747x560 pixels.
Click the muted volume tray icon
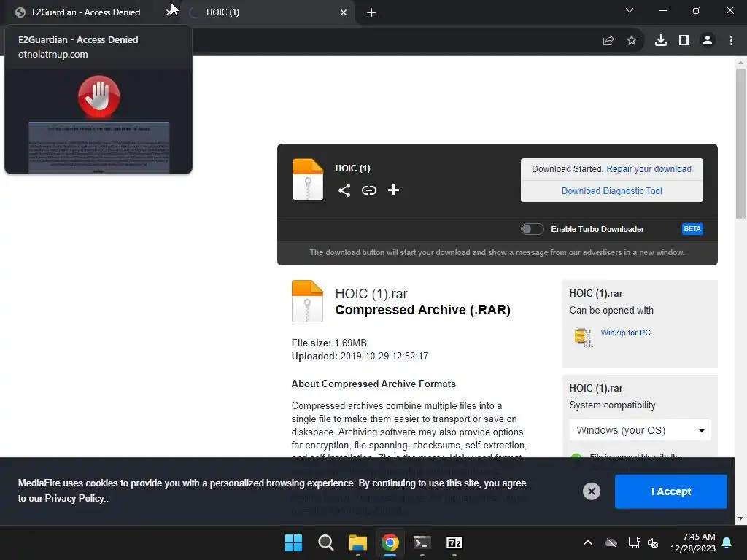pyautogui.click(x=653, y=542)
